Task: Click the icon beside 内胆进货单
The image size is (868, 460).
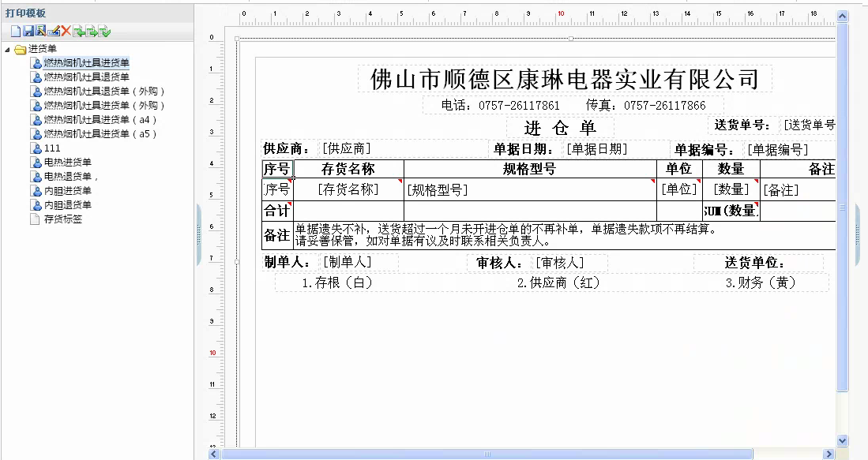Action: 36,191
